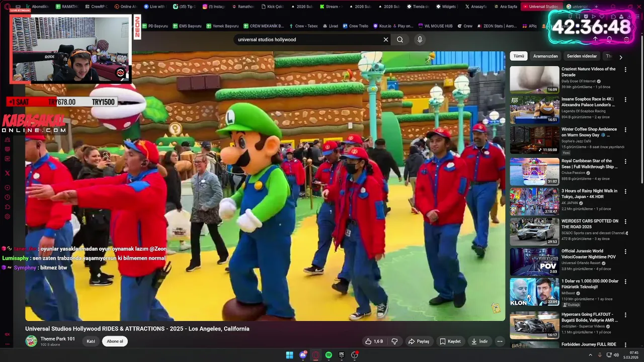
Task: Open ZEON Stats bookmark
Action: click(x=496, y=26)
